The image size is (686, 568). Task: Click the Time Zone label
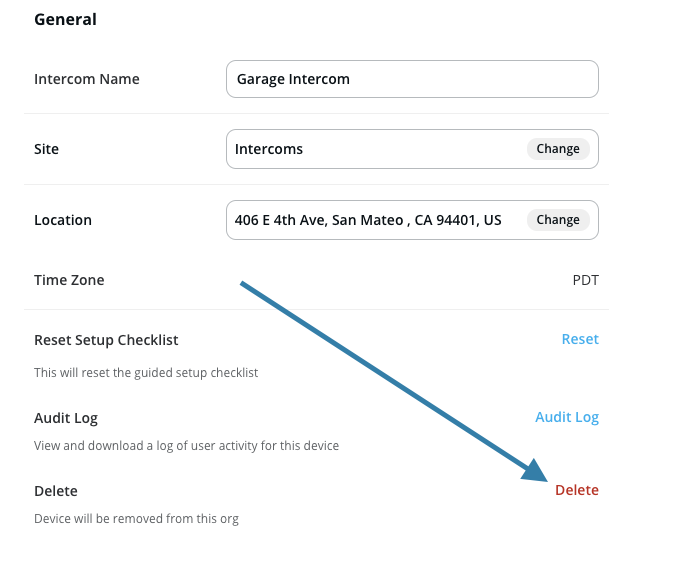point(69,280)
